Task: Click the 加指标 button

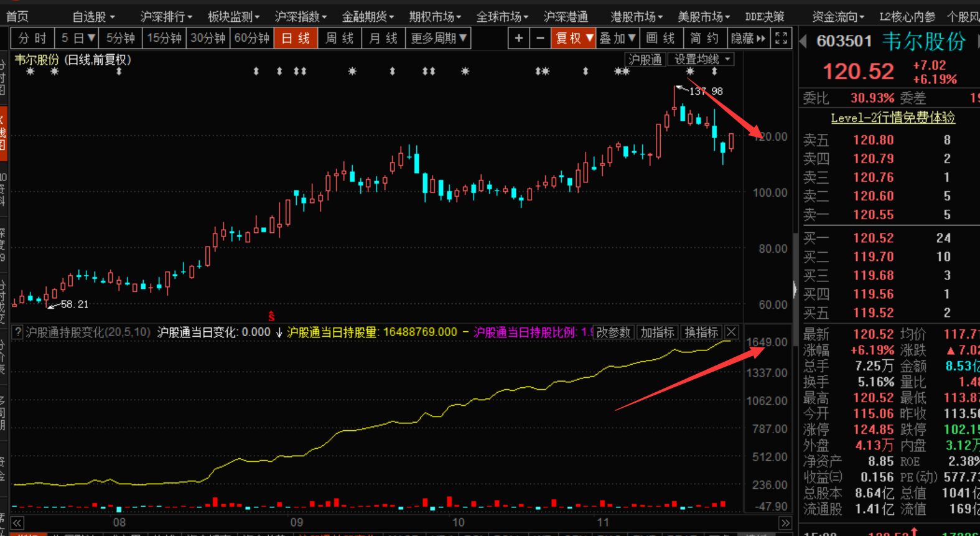Action: click(x=658, y=332)
